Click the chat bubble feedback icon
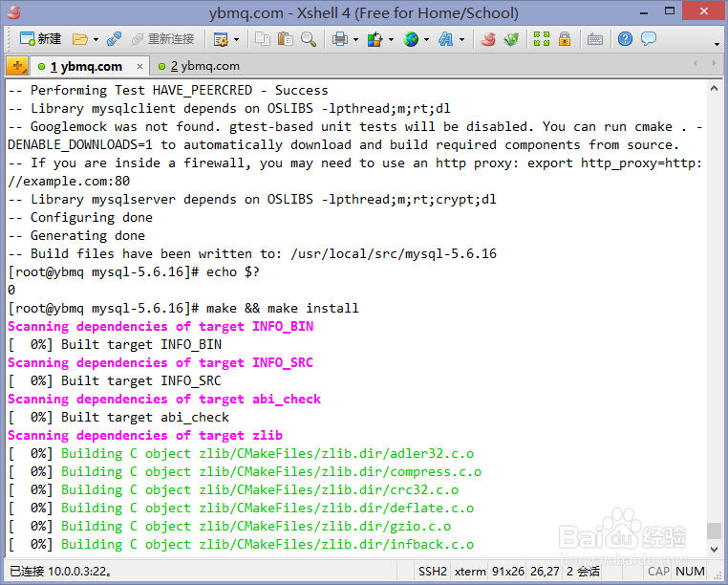 click(x=649, y=38)
